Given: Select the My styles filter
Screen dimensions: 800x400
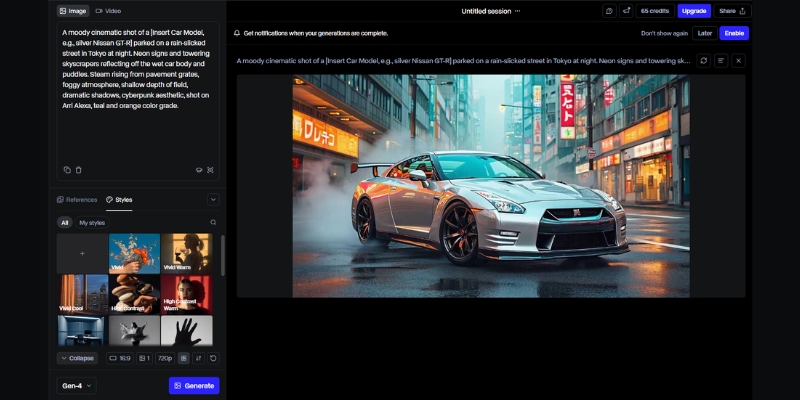Looking at the screenshot, I should 92,222.
